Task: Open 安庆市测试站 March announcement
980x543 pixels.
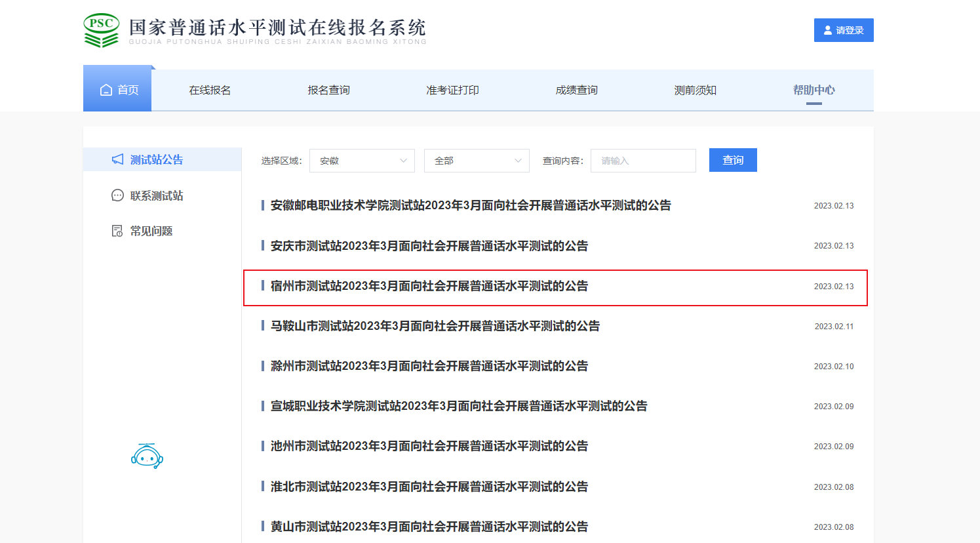Action: point(429,246)
